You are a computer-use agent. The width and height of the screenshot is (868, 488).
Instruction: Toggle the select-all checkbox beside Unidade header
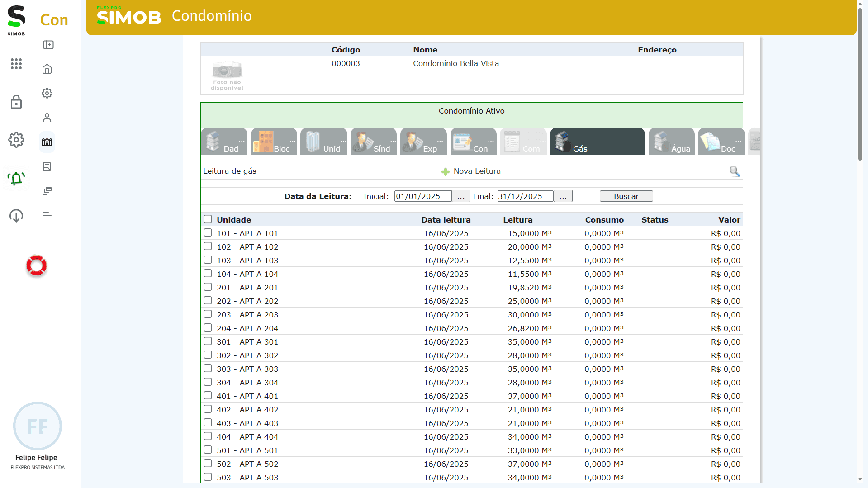point(208,219)
